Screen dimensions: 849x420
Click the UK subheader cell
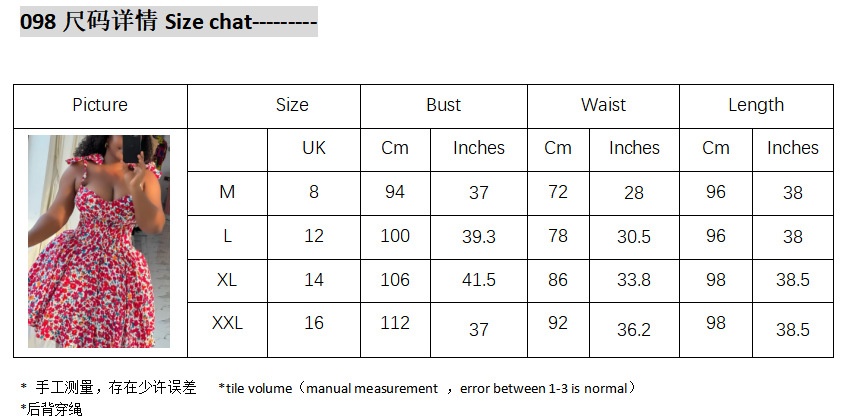pyautogui.click(x=314, y=148)
